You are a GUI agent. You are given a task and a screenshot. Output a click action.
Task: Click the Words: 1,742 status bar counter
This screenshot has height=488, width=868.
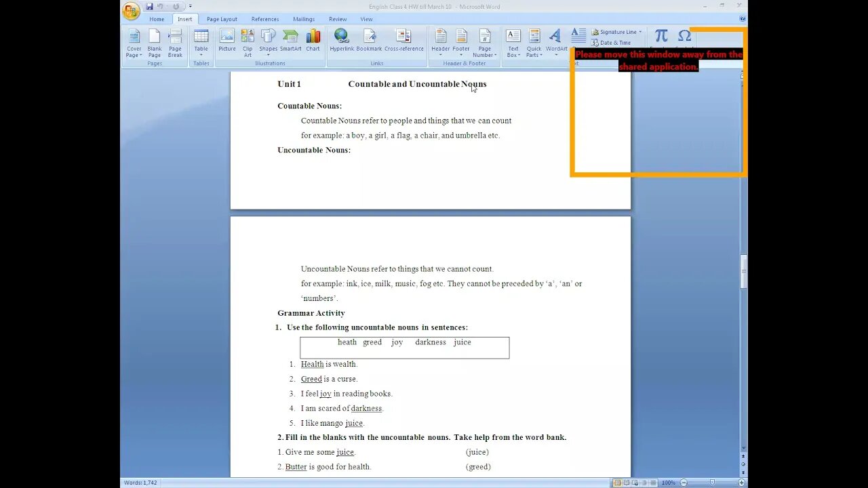pos(140,483)
